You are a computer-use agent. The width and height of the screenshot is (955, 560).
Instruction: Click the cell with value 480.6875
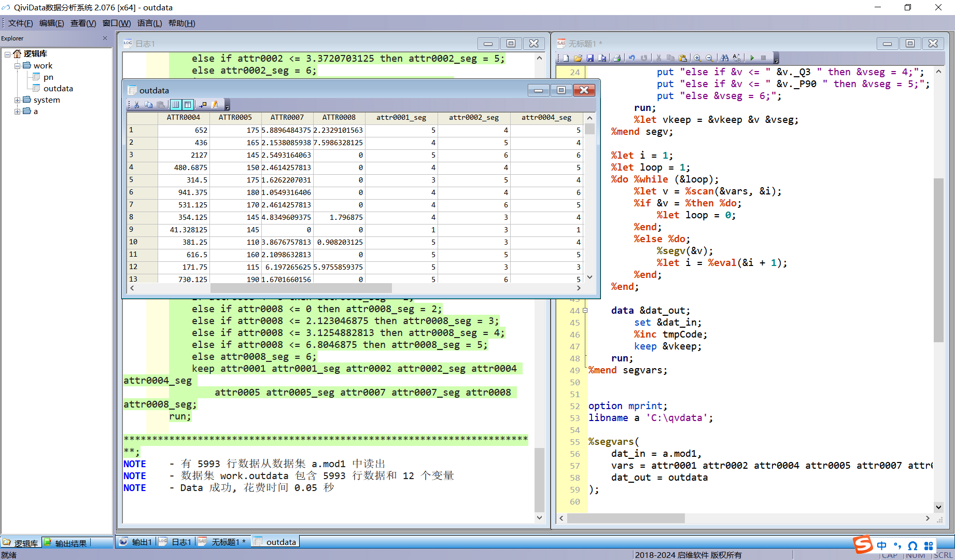(x=184, y=167)
